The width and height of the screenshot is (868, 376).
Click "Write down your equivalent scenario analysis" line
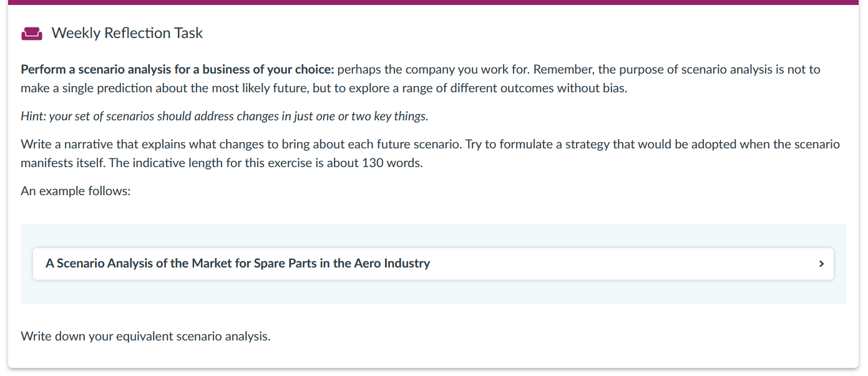[x=145, y=337]
